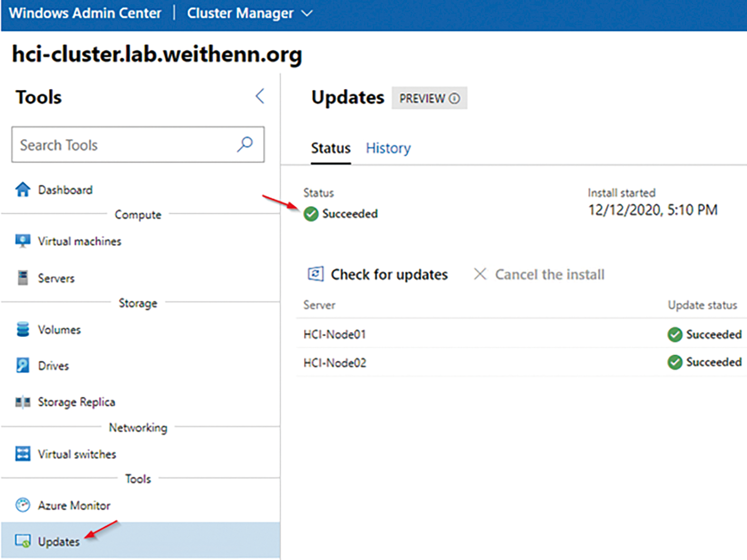This screenshot has width=747, height=560.
Task: Select the HCI-Node02 row
Action: coord(522,362)
